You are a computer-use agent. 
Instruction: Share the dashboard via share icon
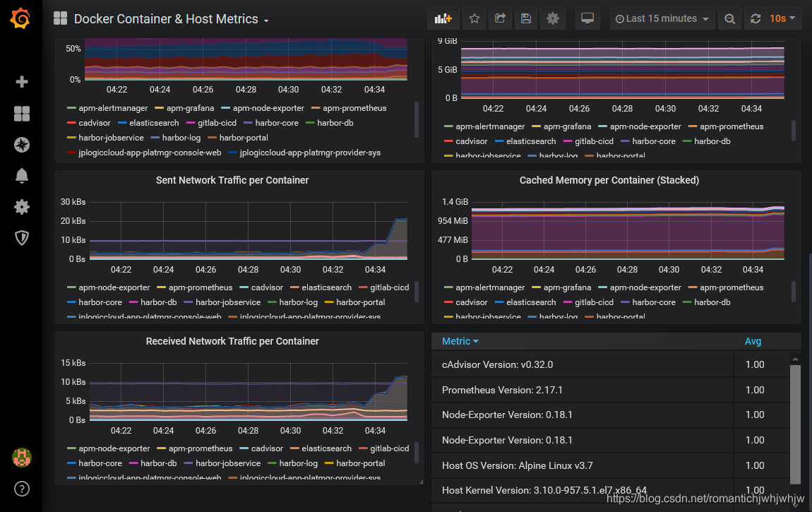click(x=500, y=18)
